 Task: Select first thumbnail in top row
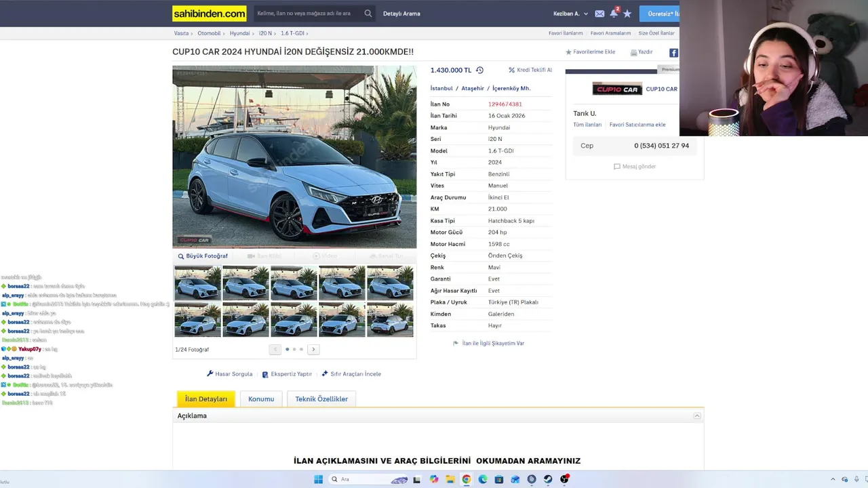197,283
